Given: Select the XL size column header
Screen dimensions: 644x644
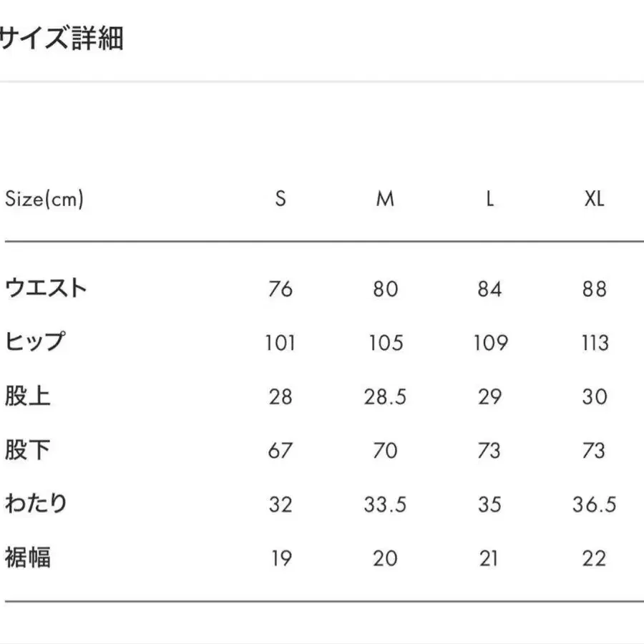Looking at the screenshot, I should (594, 199).
